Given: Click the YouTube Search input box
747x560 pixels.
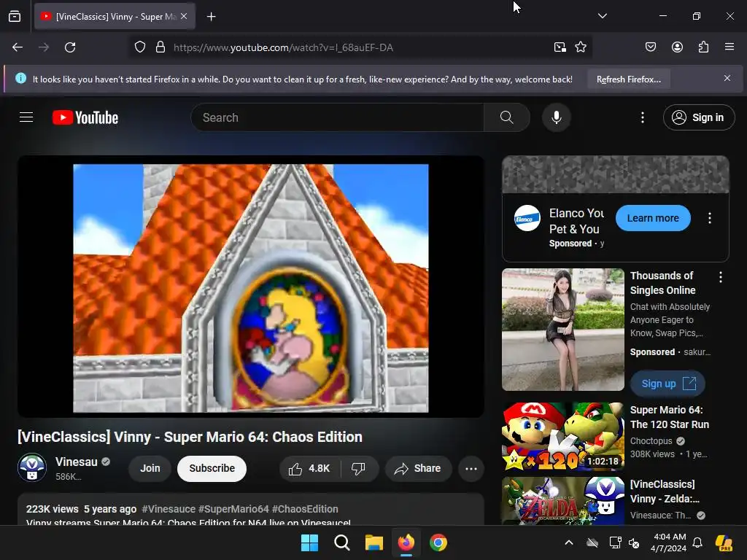Looking at the screenshot, I should pos(337,117).
